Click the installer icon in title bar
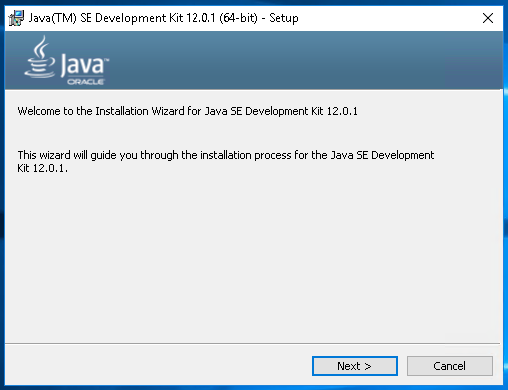 click(x=16, y=18)
